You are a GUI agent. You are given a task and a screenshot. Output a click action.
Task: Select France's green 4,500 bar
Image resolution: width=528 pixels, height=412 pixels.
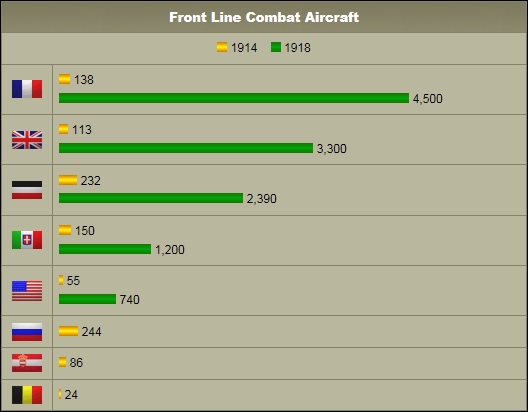234,98
